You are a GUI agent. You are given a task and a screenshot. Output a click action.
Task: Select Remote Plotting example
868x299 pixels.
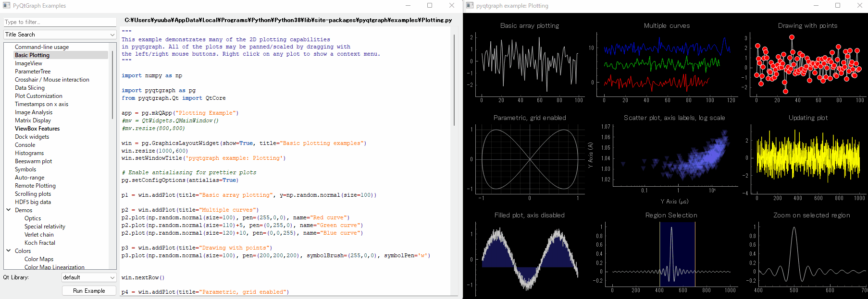(x=35, y=186)
